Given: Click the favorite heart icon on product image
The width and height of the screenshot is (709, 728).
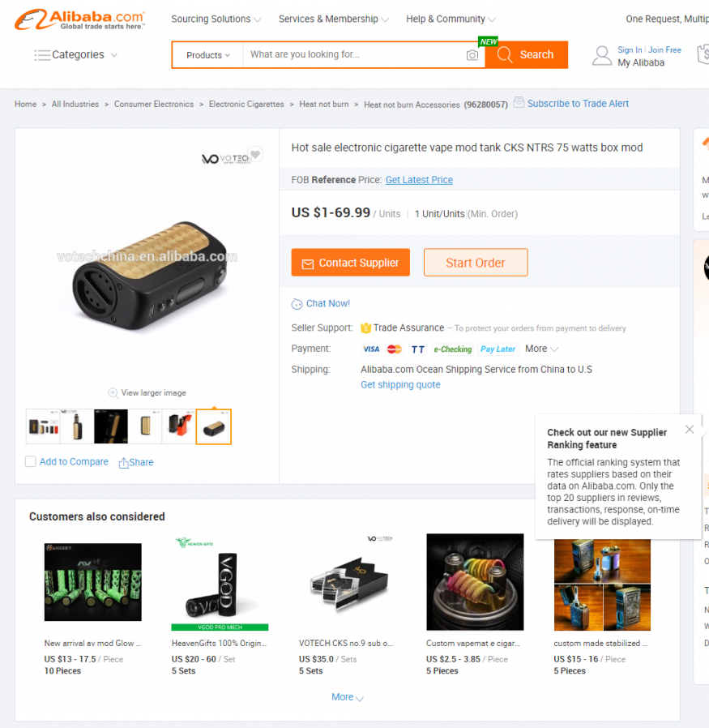Looking at the screenshot, I should point(255,155).
